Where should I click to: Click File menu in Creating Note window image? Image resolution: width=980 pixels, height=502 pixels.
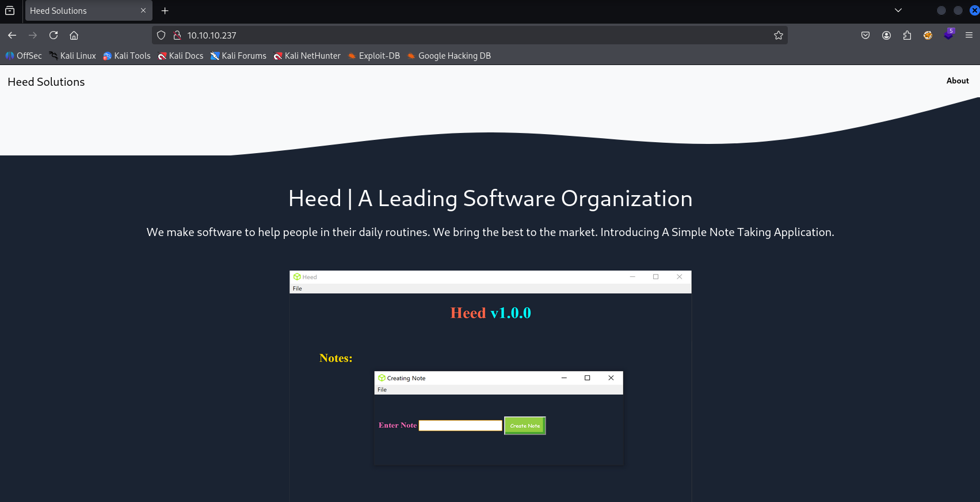[x=382, y=390]
